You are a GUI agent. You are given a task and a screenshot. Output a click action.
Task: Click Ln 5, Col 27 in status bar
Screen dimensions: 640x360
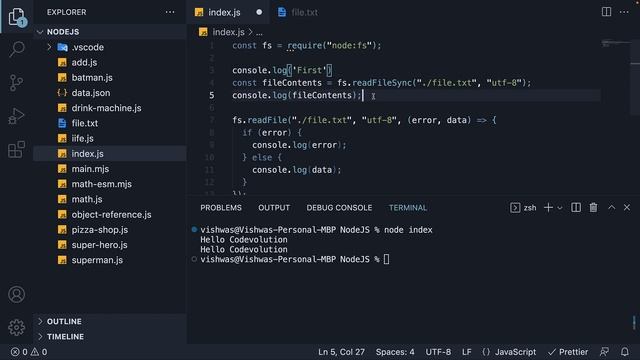click(341, 352)
